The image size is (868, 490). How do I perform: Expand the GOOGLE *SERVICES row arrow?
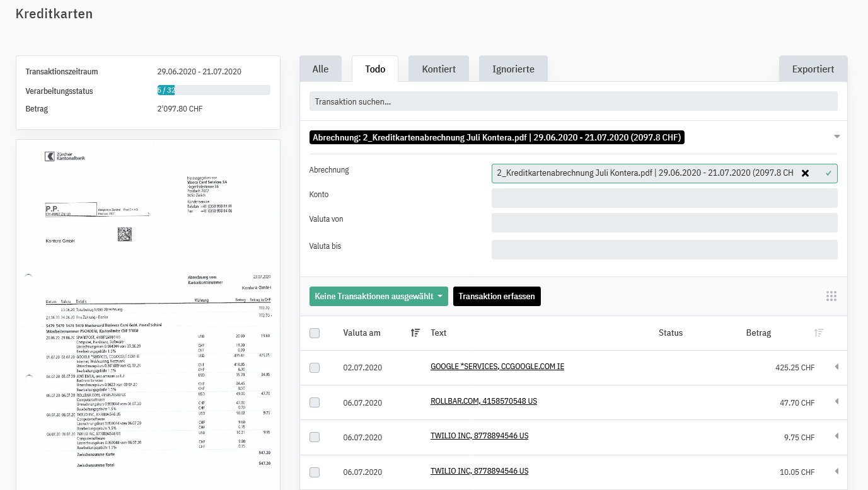coord(836,367)
